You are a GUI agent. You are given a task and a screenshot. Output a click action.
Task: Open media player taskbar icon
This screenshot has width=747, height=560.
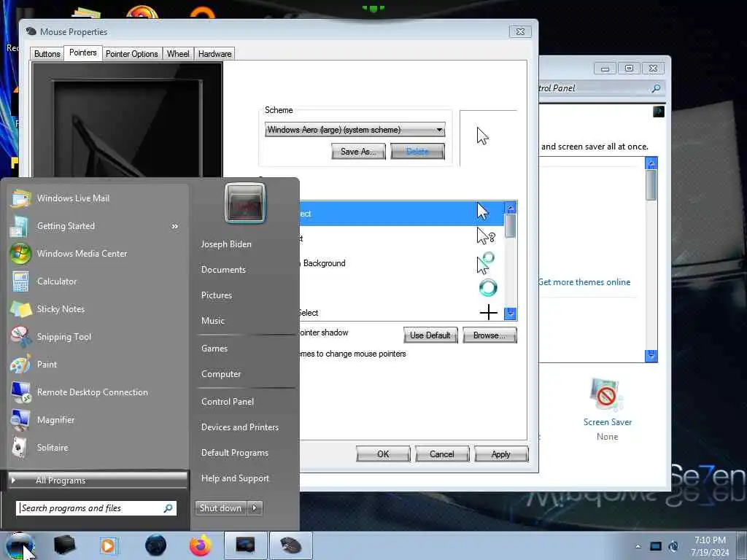108,545
